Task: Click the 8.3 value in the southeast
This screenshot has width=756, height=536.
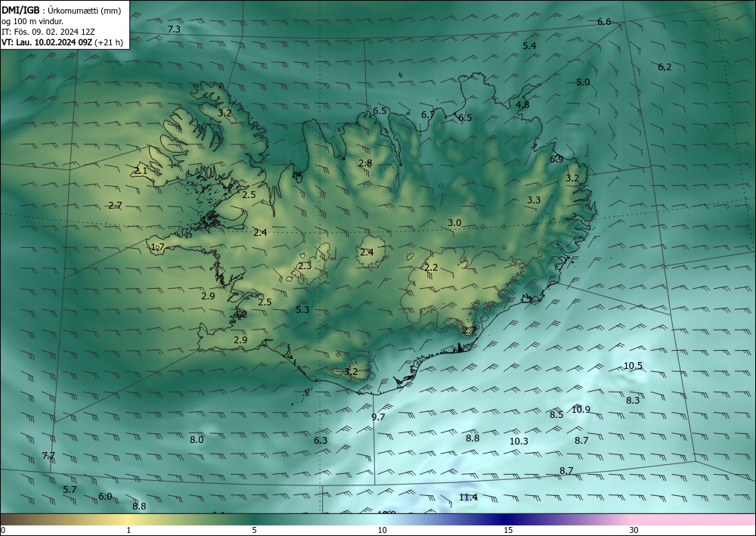Action: [x=633, y=400]
